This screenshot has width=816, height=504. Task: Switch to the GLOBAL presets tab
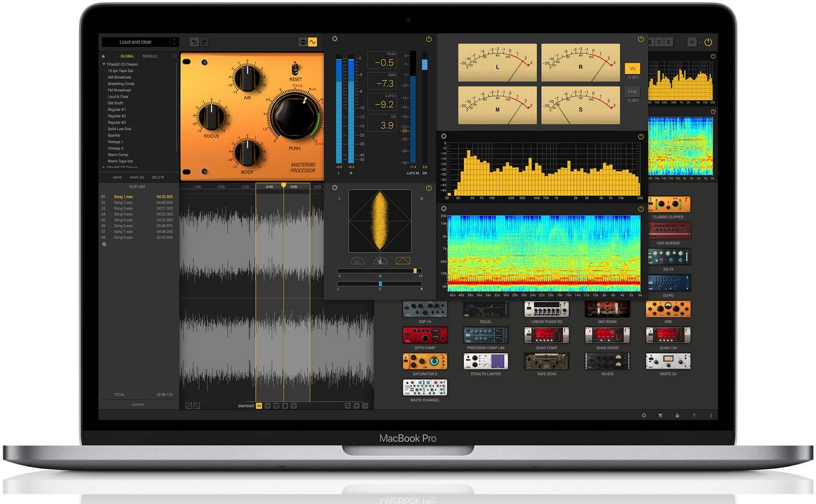coord(128,57)
